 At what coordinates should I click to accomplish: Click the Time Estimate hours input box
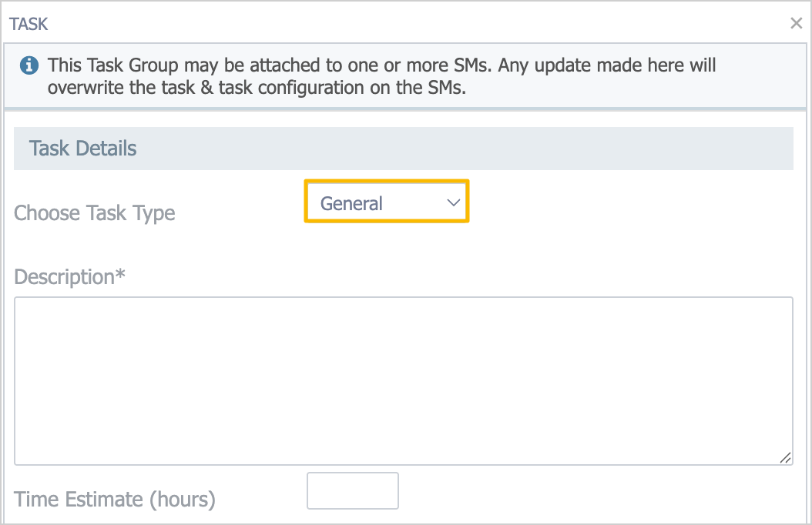click(353, 491)
